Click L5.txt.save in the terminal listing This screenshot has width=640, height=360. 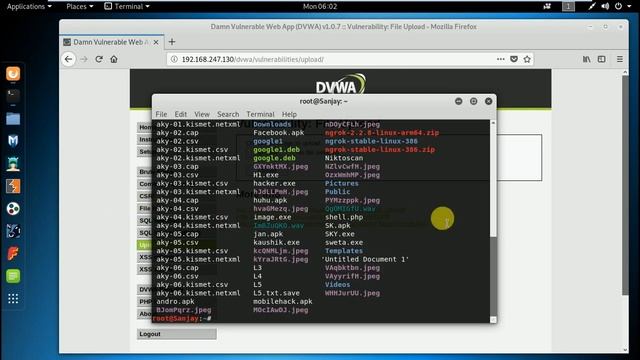tap(276, 293)
